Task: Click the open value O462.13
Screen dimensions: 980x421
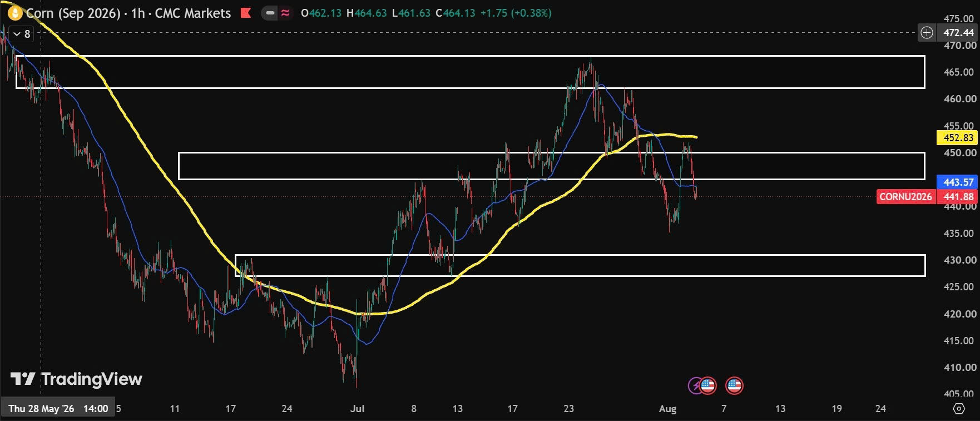Action: click(x=321, y=13)
